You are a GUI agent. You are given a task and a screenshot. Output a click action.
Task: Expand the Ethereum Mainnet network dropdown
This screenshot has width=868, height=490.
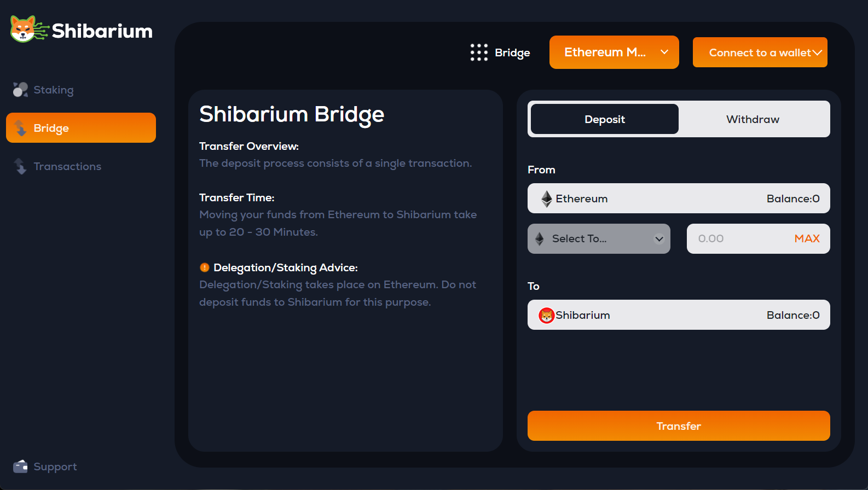[614, 52]
